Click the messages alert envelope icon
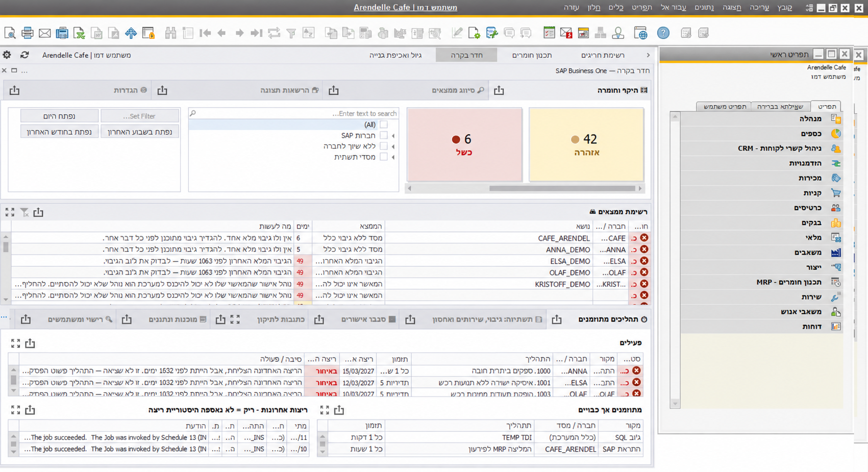Viewport: 868px width, 472px height. (566, 33)
